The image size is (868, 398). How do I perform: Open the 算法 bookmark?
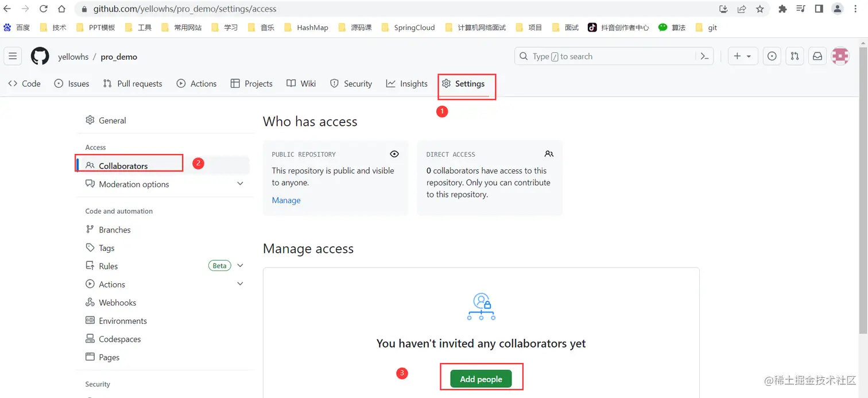tap(672, 27)
